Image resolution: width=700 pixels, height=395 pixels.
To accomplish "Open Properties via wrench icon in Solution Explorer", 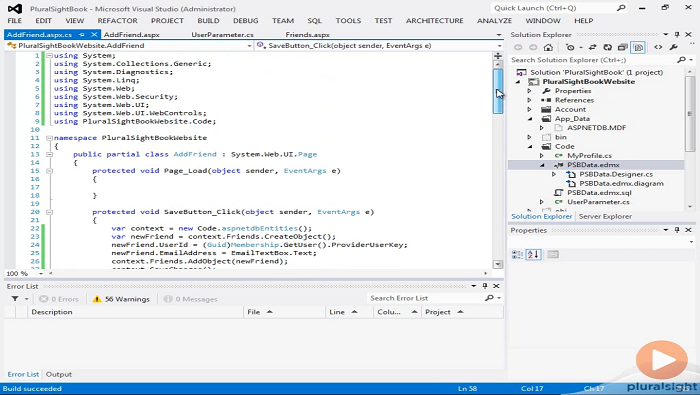I will (674, 47).
